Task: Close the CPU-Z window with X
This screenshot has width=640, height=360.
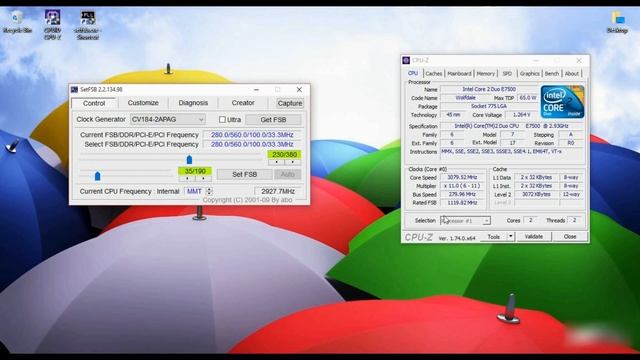Action: [x=579, y=60]
